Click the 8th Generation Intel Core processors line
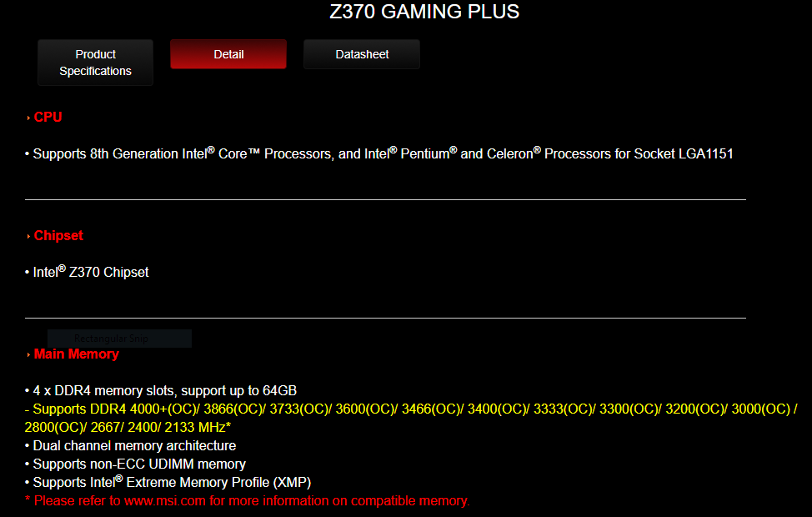This screenshot has height=517, width=812. point(379,154)
